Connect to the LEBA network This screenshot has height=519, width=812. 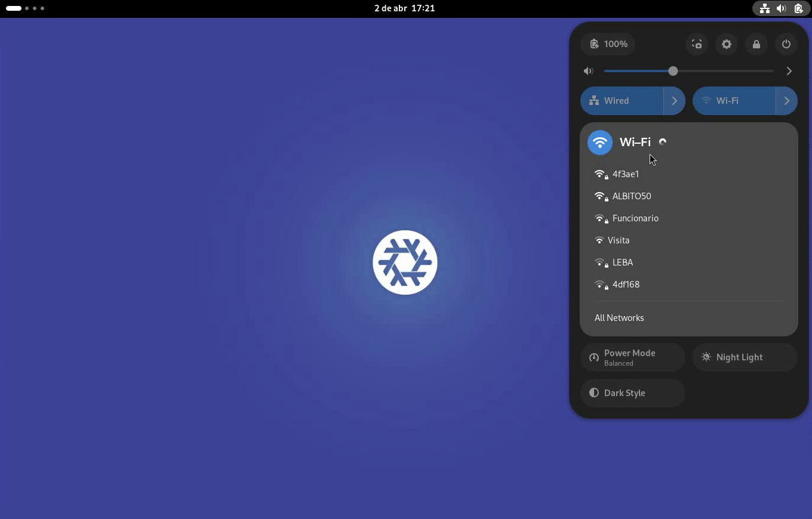click(x=689, y=262)
